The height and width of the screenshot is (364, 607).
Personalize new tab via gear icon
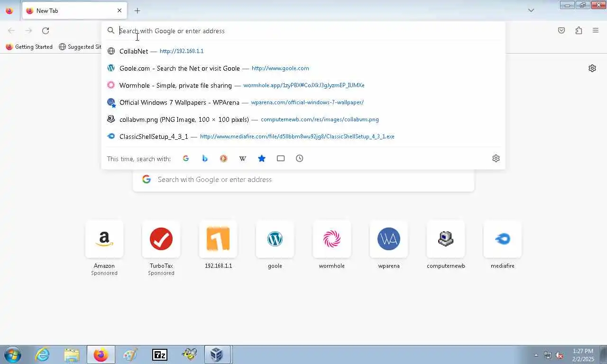click(x=592, y=68)
